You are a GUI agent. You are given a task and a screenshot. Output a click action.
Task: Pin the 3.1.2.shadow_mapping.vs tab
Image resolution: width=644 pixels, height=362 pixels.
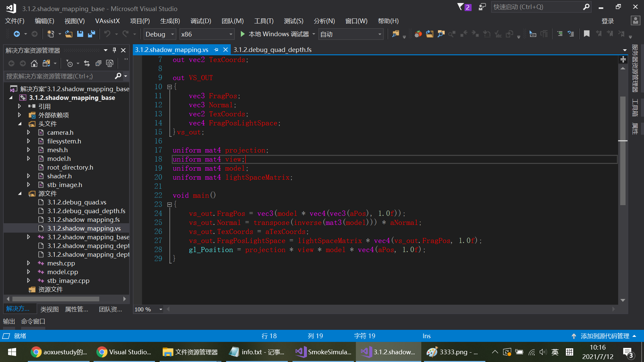tap(216, 50)
